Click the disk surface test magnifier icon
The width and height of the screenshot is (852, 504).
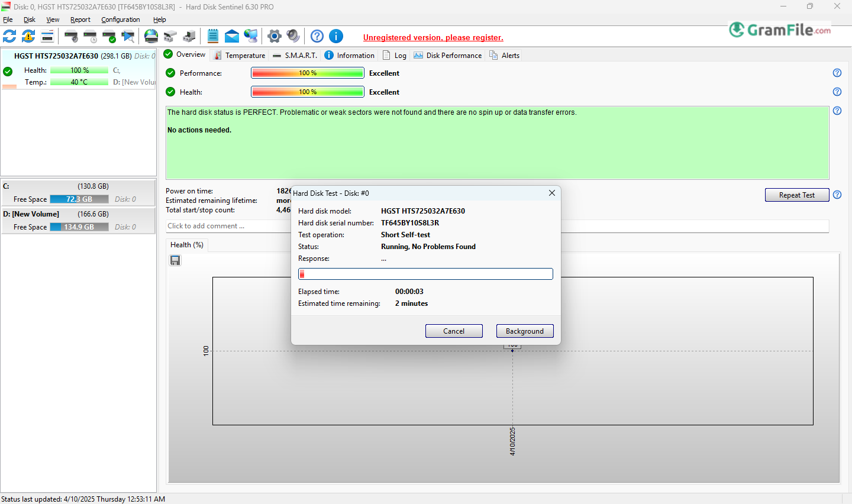click(128, 36)
